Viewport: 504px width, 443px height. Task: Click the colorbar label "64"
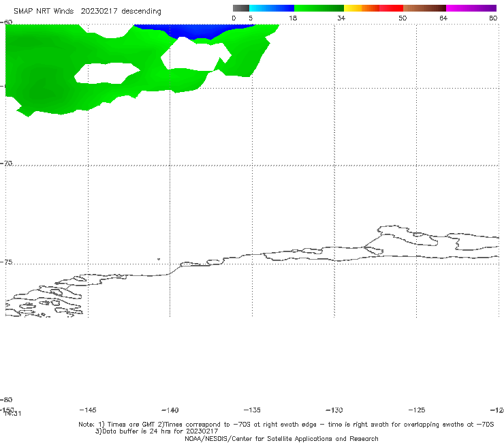(443, 18)
